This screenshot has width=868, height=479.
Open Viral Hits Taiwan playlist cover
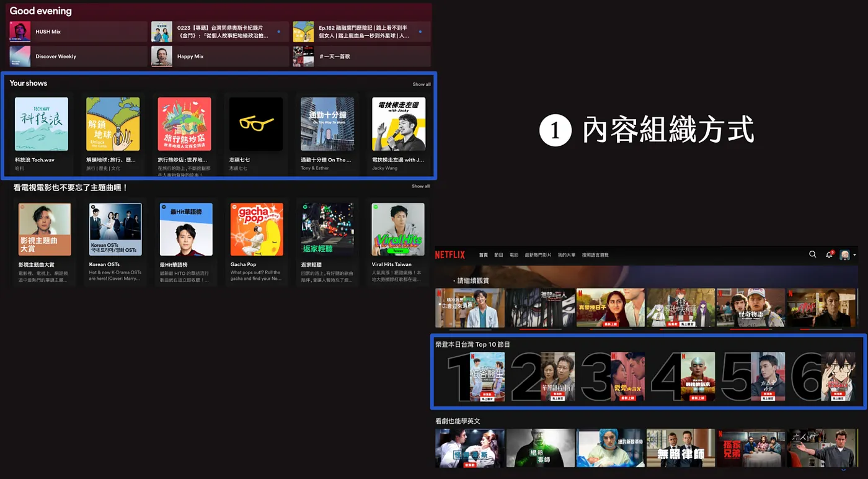click(x=398, y=230)
